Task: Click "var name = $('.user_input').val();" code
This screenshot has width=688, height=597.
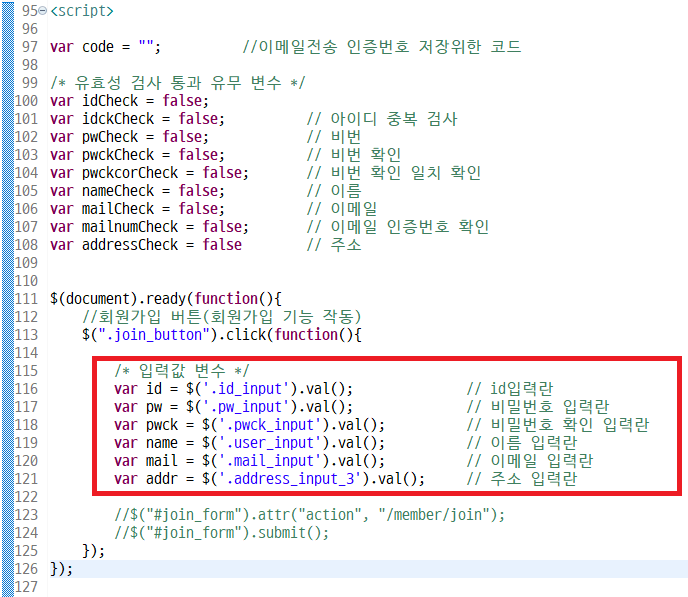Action: (249, 442)
